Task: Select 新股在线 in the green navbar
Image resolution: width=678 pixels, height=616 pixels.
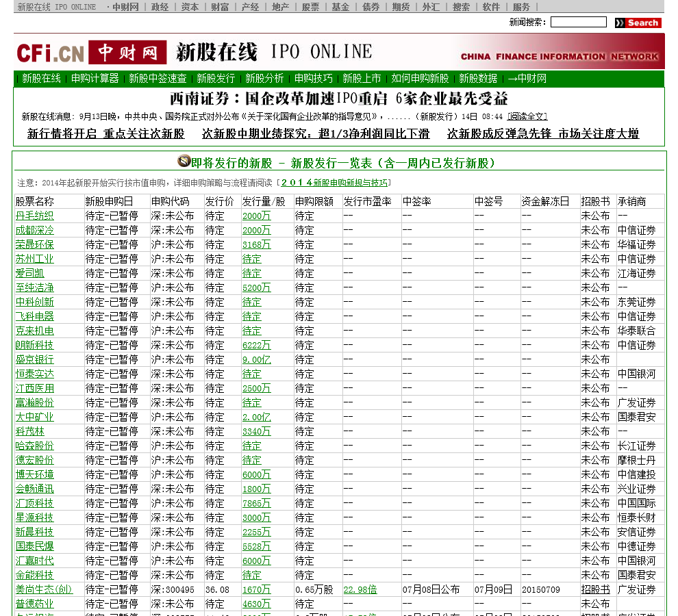Action: [41, 78]
